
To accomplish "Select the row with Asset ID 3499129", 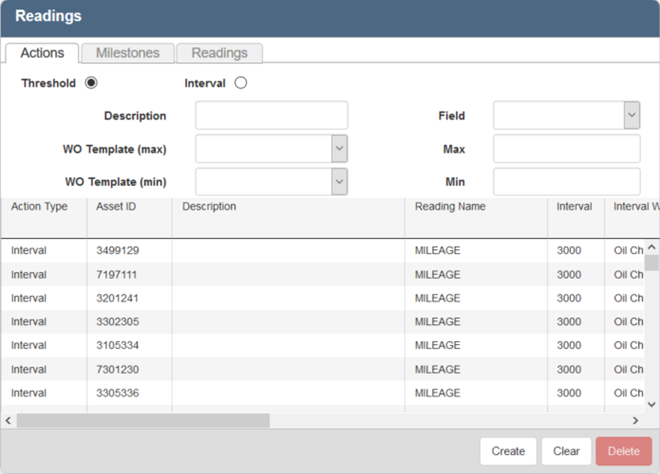I will (x=117, y=251).
